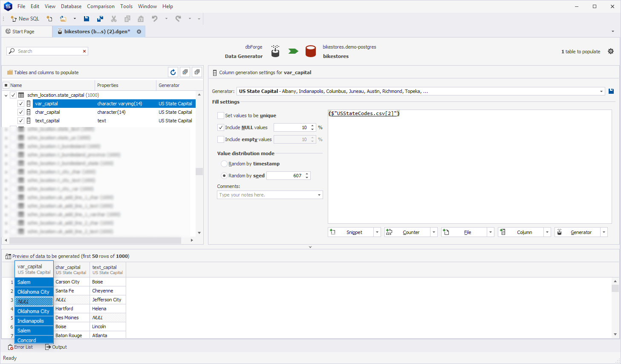Increase the Random by seed value
This screenshot has height=364, width=621.
[307, 174]
